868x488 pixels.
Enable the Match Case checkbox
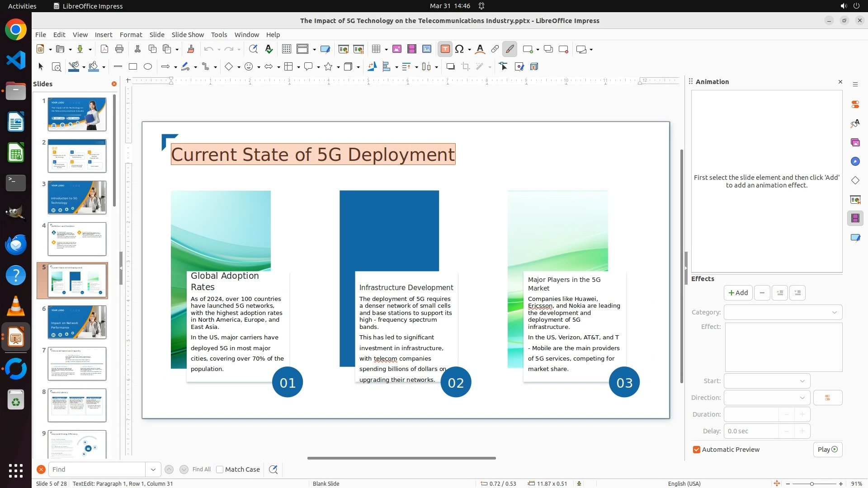coord(220,469)
